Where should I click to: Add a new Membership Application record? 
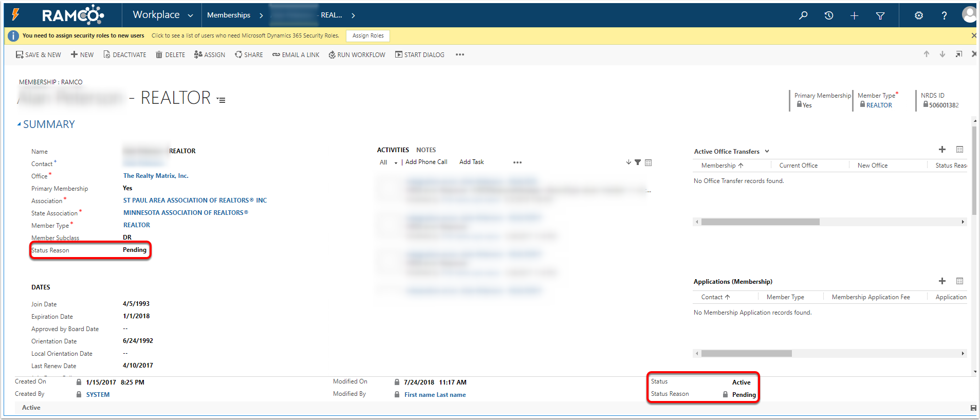pos(942,281)
